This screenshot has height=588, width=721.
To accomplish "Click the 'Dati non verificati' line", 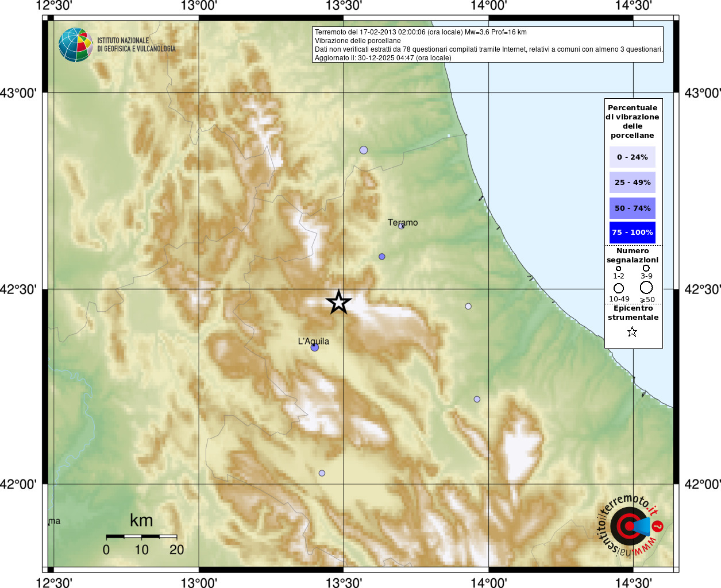I will [x=489, y=49].
